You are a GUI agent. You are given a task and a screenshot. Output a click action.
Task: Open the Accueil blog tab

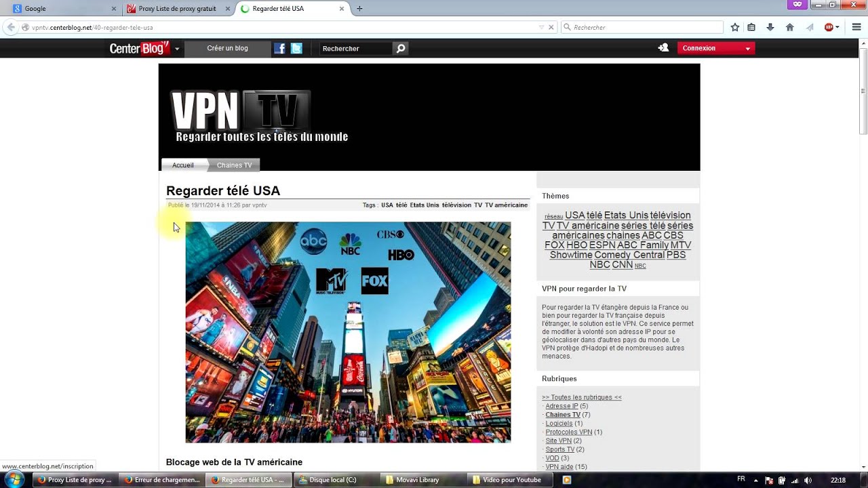point(183,165)
